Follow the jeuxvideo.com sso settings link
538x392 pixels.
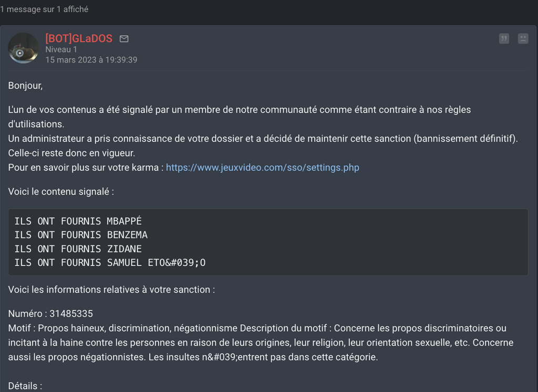(x=263, y=168)
